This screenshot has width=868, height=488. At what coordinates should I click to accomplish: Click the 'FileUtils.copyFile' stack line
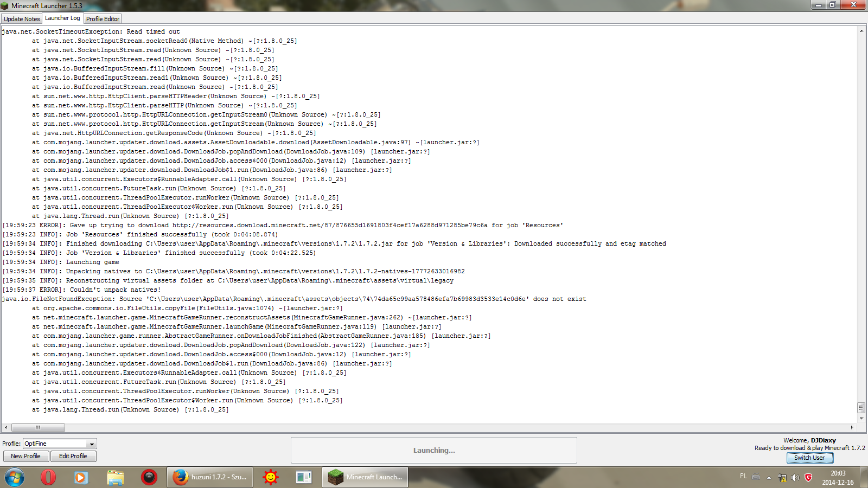point(187,308)
